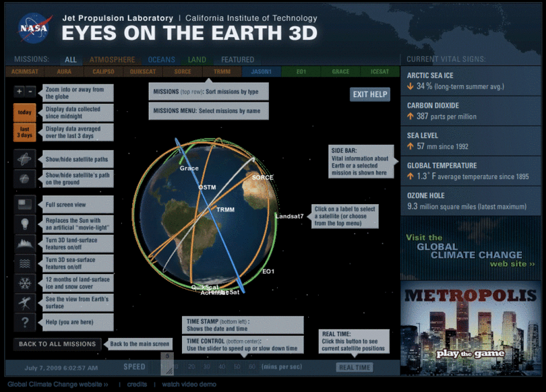This screenshot has height=392, width=546.
Task: Open full screen view icon
Action: tap(24, 205)
